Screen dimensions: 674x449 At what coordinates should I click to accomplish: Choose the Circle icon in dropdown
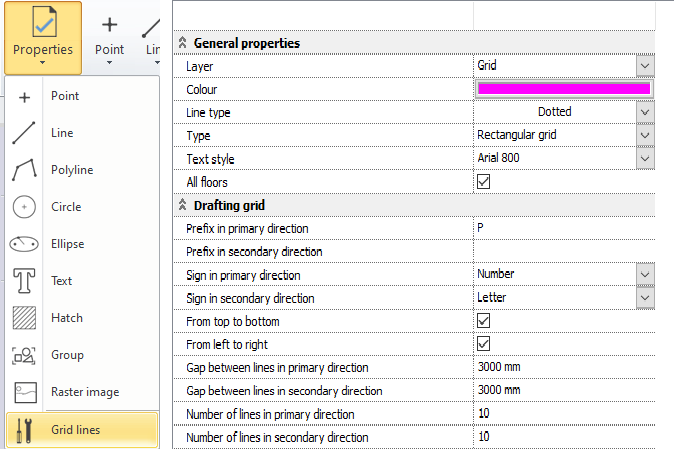point(24,207)
